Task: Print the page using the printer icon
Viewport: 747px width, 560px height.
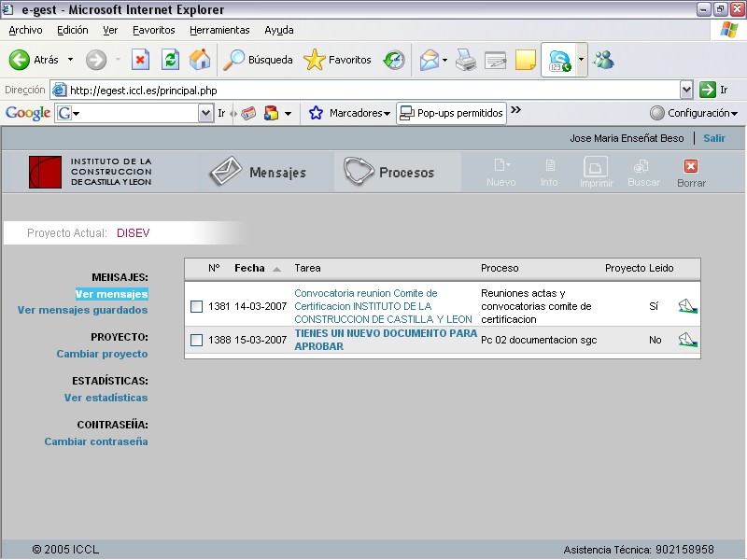Action: (465, 60)
